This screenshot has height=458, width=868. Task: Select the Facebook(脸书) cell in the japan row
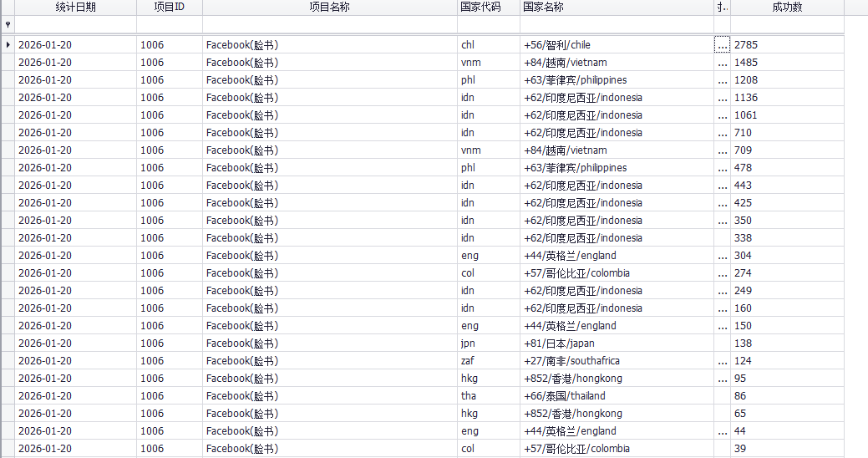point(329,343)
